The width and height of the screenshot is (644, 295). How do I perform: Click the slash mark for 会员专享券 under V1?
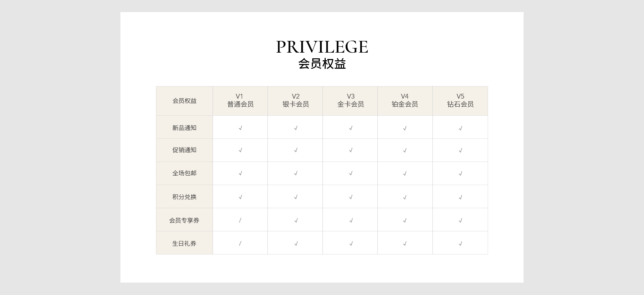(x=240, y=220)
